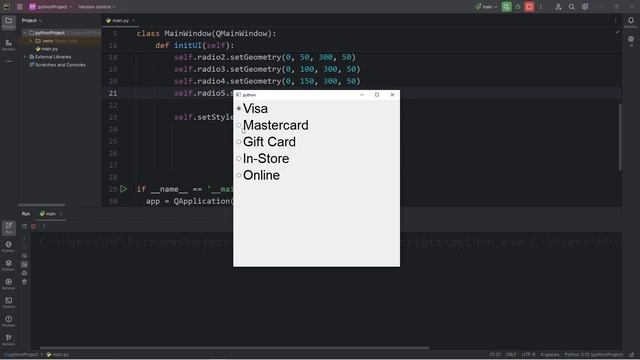The height and width of the screenshot is (360, 640).
Task: Open the Run tool window icon
Action: click(x=9, y=227)
